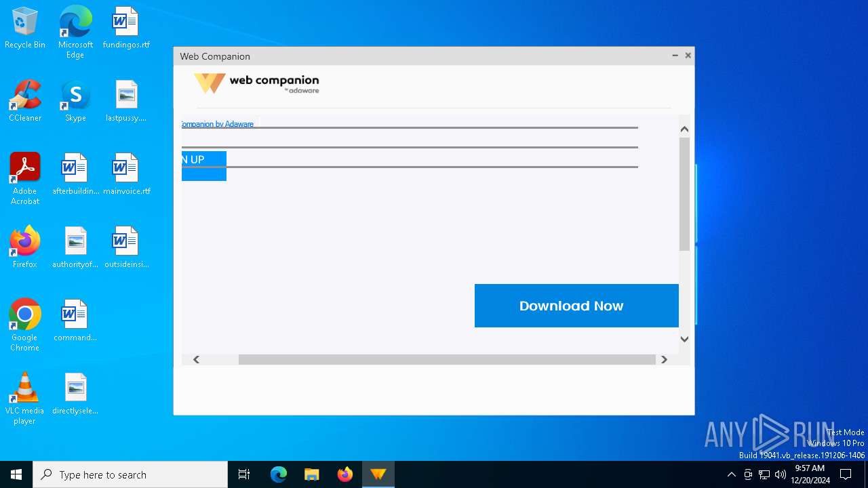Click the scroll up arrow in Web Companion
The height and width of the screenshot is (488, 868).
point(684,129)
